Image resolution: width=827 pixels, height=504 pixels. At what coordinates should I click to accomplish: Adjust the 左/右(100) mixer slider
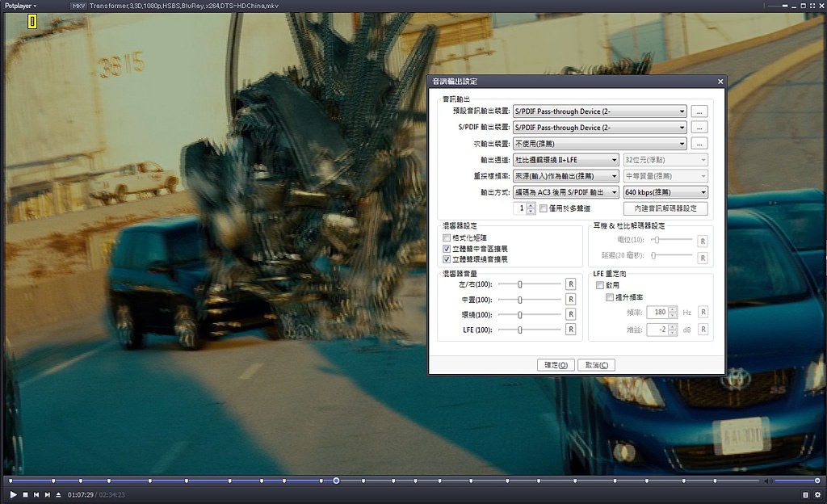pyautogui.click(x=530, y=284)
